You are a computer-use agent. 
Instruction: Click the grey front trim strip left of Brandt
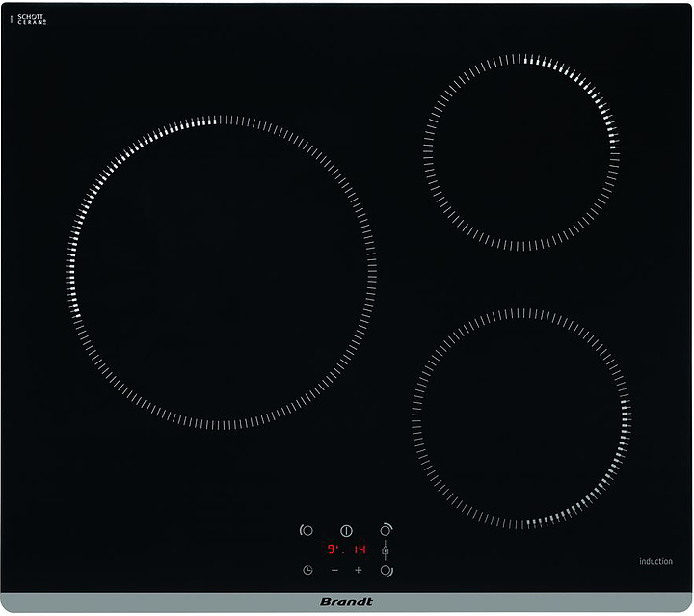(145, 603)
